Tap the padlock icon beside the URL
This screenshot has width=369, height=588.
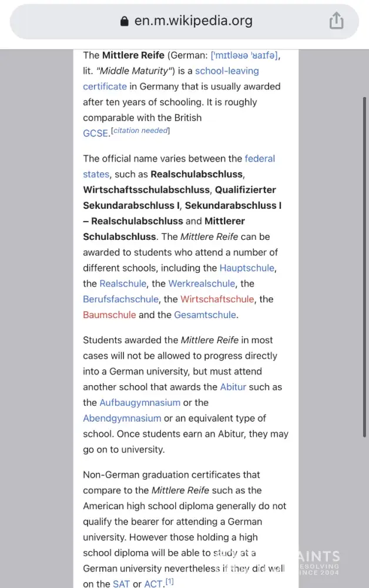(x=124, y=21)
